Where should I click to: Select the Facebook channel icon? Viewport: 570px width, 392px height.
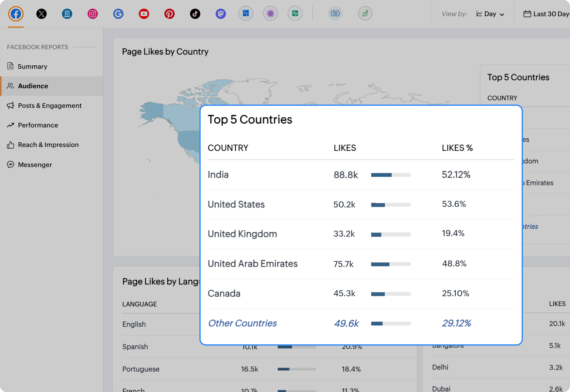[16, 14]
